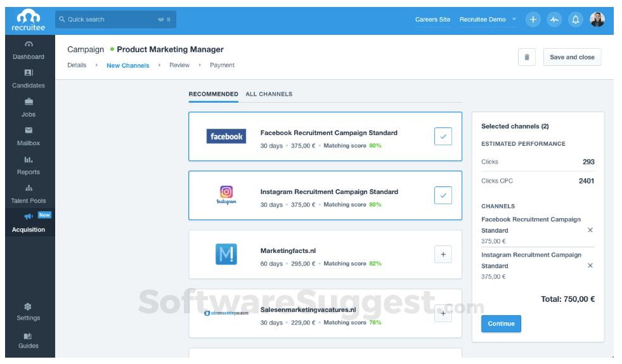
Task: Expand Recruitee Demo account dropdown
Action: (514, 19)
